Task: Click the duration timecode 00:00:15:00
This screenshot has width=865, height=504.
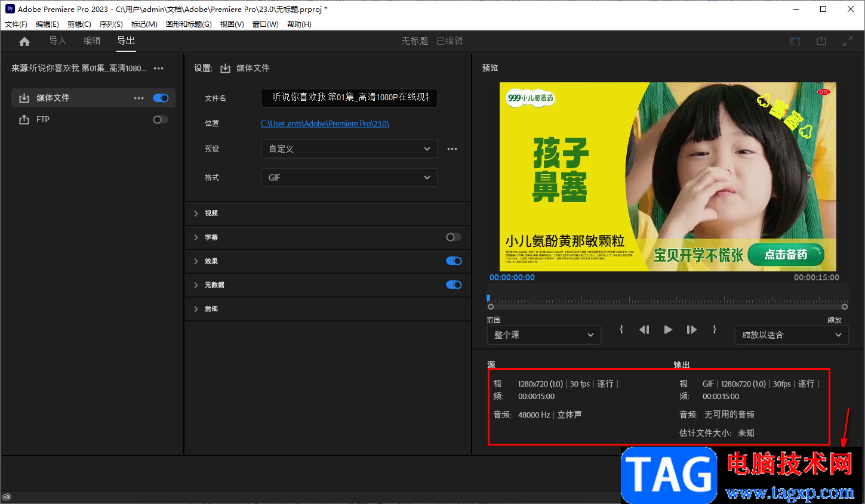Action: coord(817,277)
